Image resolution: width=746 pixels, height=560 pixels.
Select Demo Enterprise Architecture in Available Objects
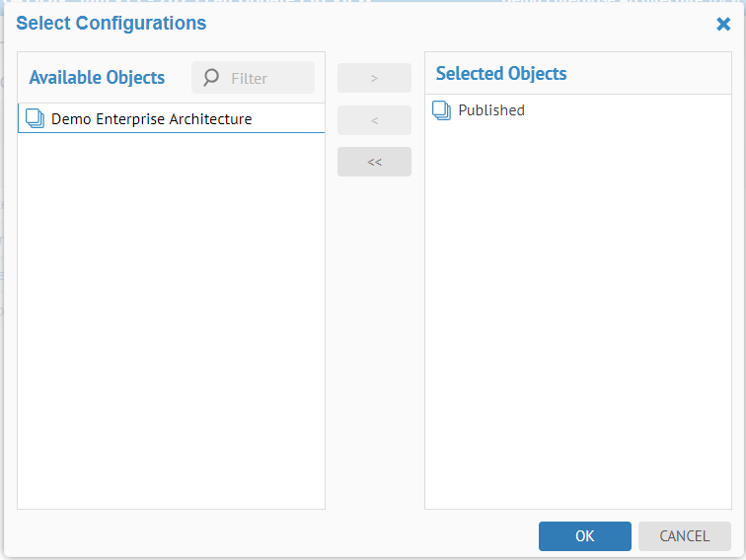point(151,119)
